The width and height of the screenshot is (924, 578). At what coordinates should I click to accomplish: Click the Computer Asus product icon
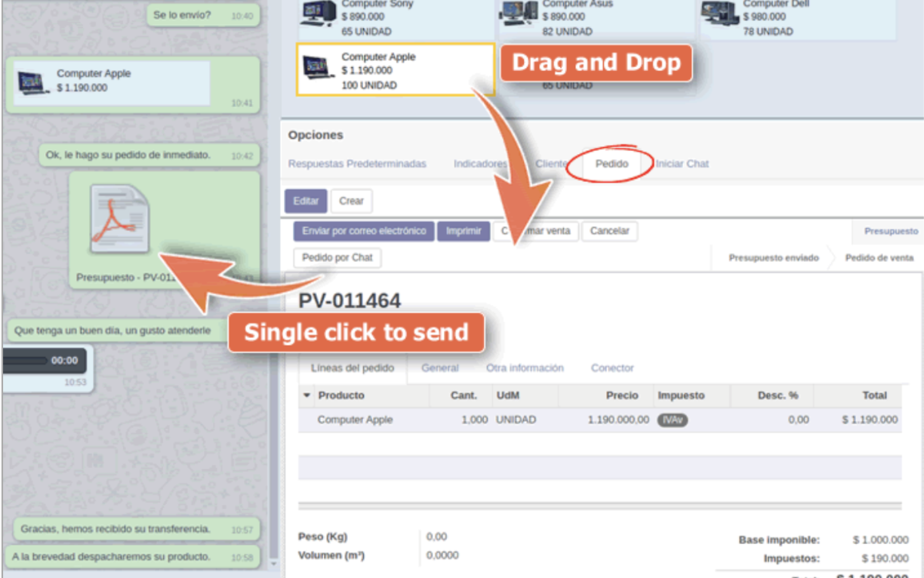pyautogui.click(x=519, y=14)
